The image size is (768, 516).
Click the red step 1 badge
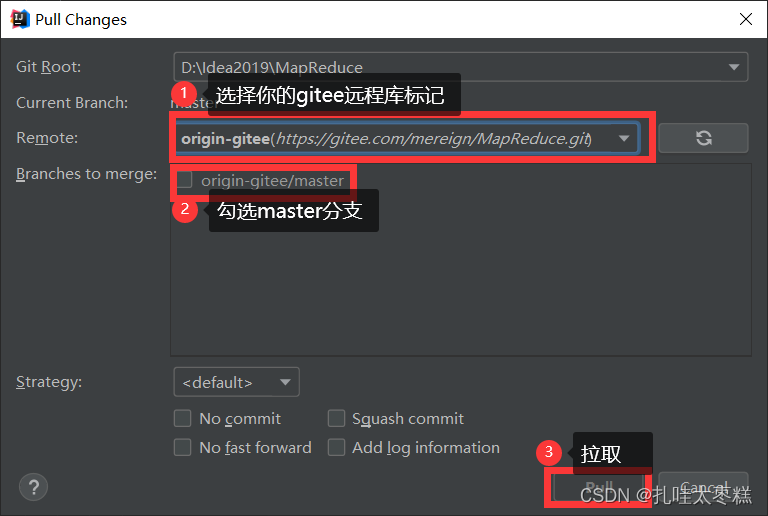click(184, 93)
